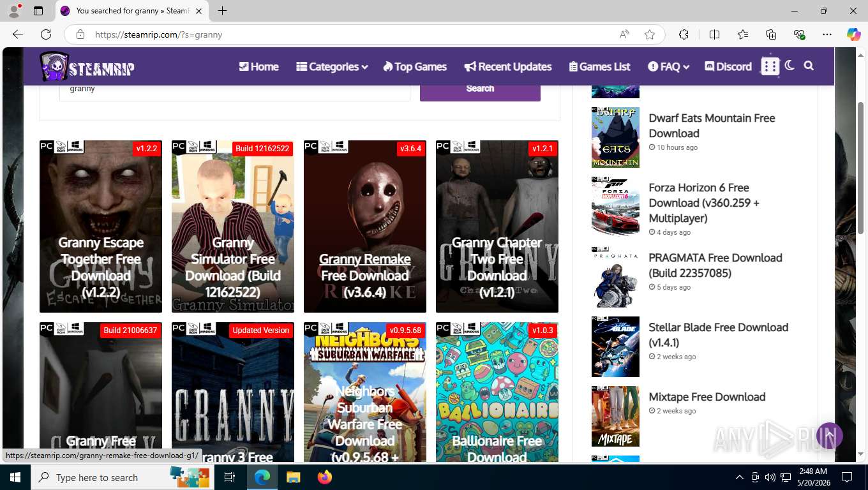Open the Home menu item
This screenshot has width=868, height=490.
coord(258,66)
